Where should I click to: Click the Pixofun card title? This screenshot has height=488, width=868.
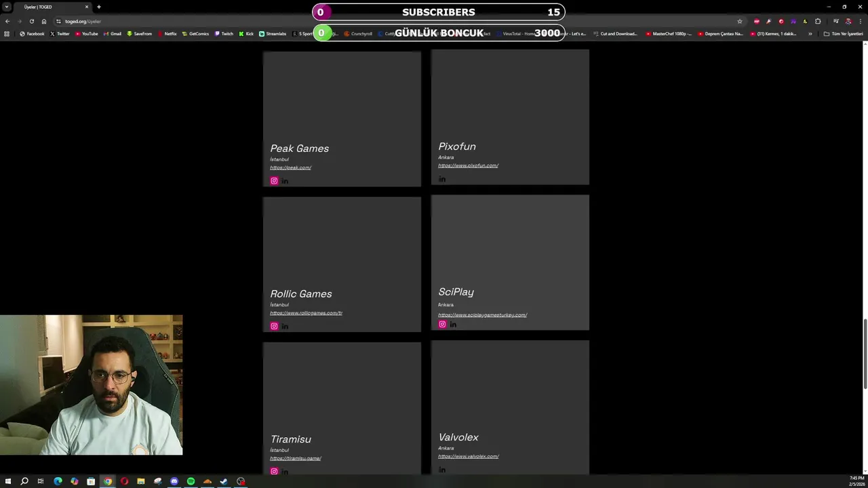[x=457, y=146]
